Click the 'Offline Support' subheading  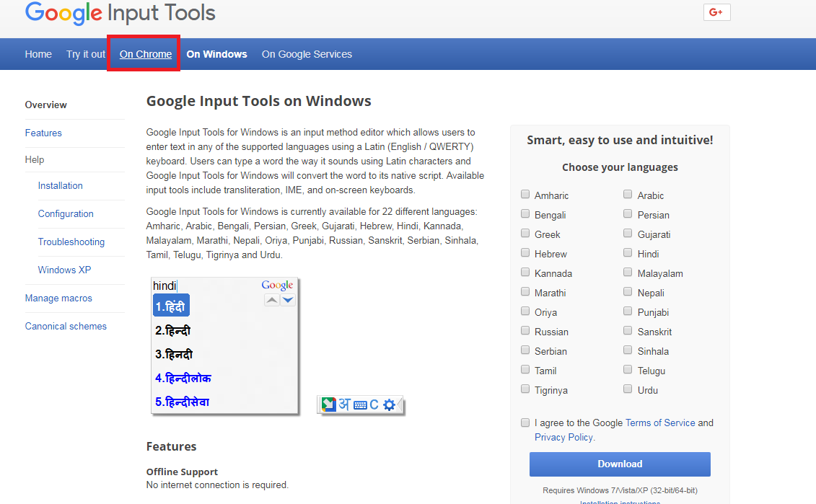tap(182, 472)
